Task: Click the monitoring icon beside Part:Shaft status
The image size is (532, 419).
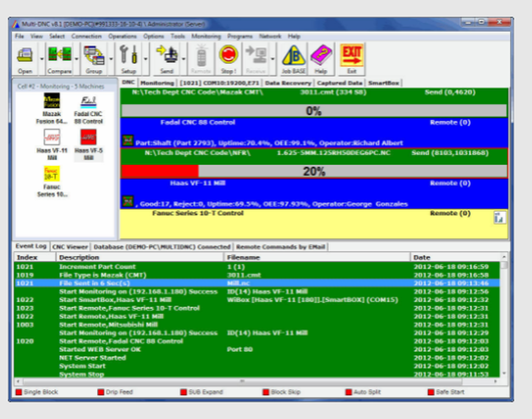Action: 128,141
